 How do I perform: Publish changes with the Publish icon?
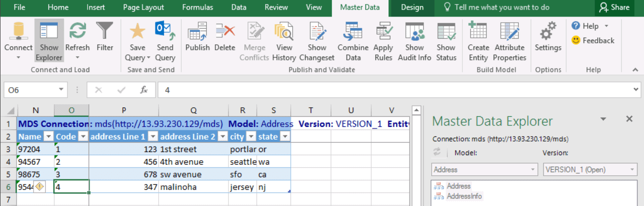pyautogui.click(x=197, y=31)
